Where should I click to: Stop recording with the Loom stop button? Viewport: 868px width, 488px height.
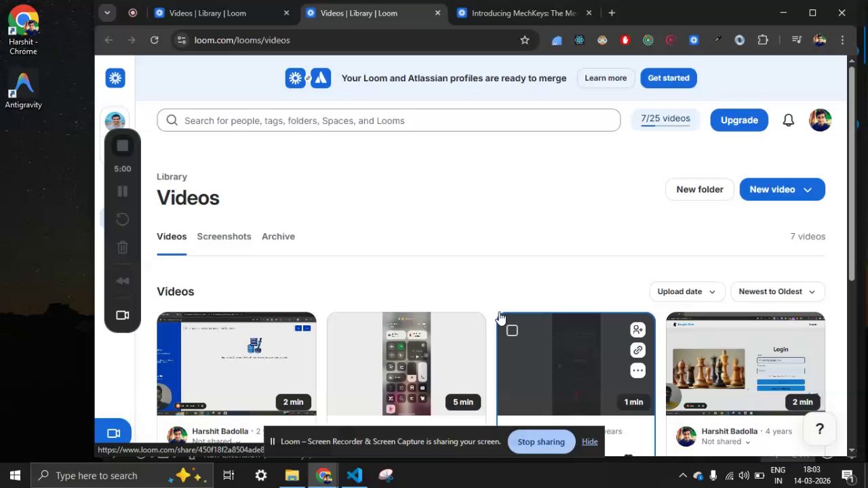pyautogui.click(x=123, y=146)
